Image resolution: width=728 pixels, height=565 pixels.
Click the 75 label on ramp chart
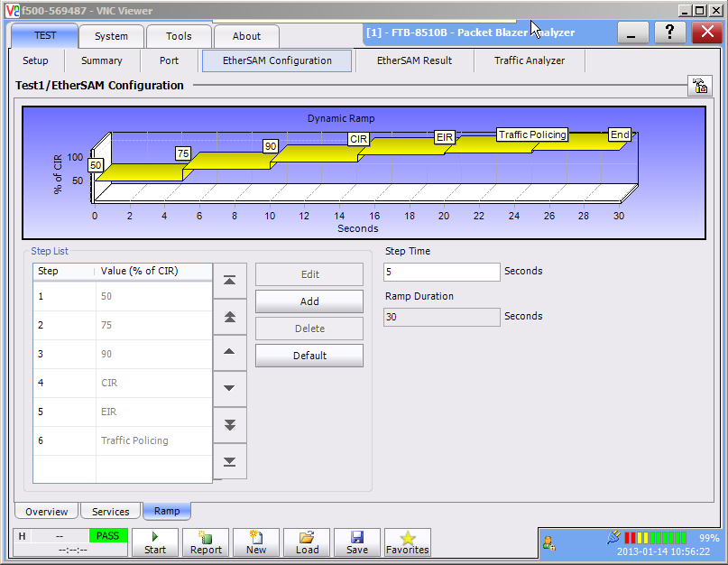(x=183, y=153)
